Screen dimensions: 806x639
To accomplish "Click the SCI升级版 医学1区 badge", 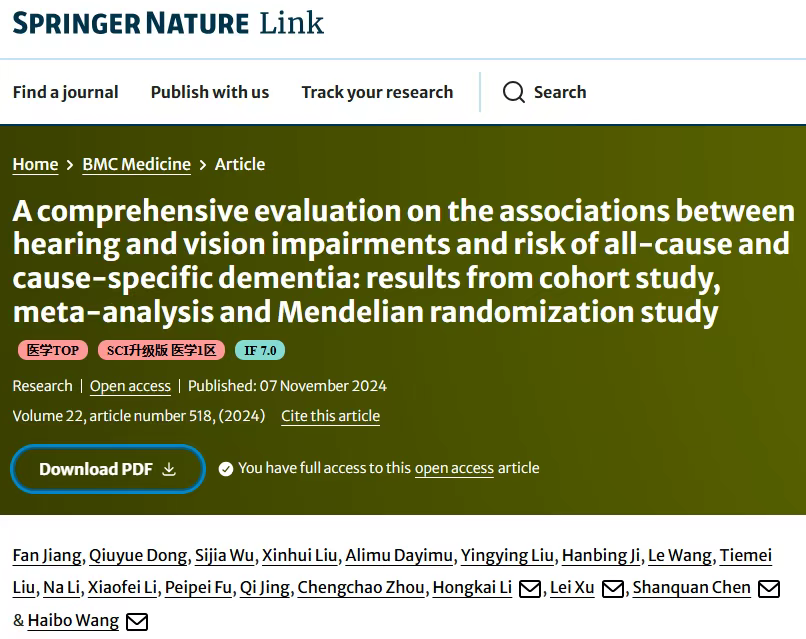I will 161,351.
